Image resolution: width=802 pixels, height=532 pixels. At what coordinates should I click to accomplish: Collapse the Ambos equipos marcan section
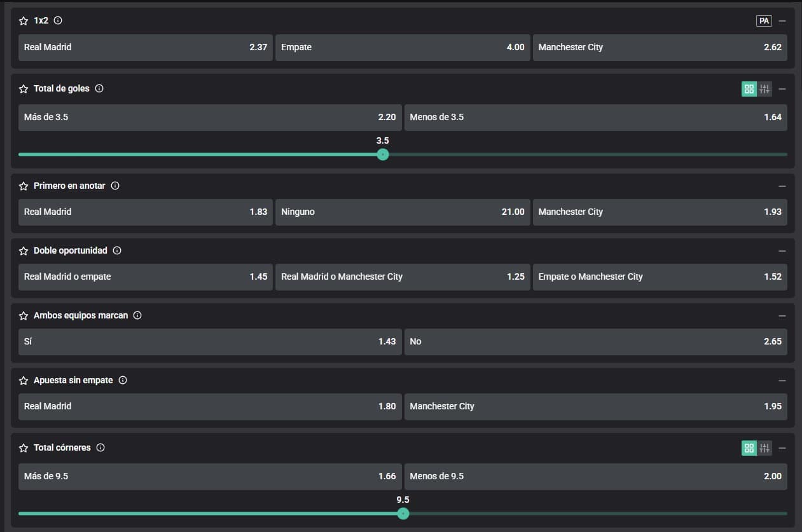point(782,316)
